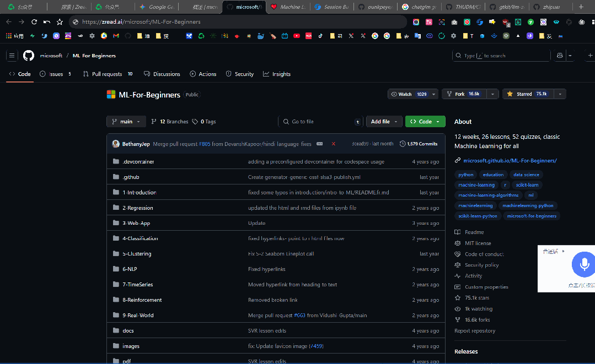
Task: Select the Code tab
Action: pos(20,74)
